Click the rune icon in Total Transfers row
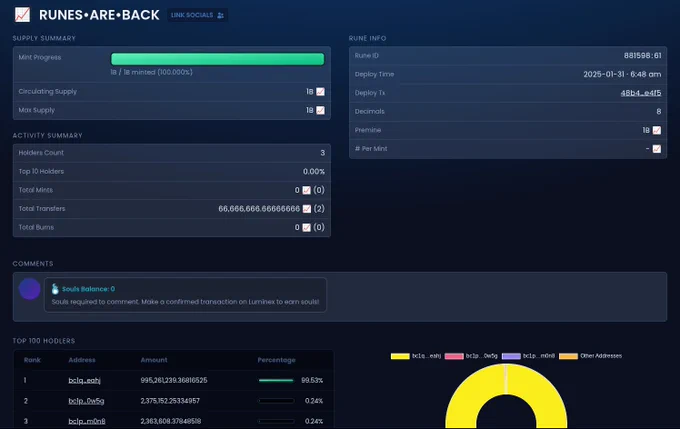680x429 pixels. (306, 209)
